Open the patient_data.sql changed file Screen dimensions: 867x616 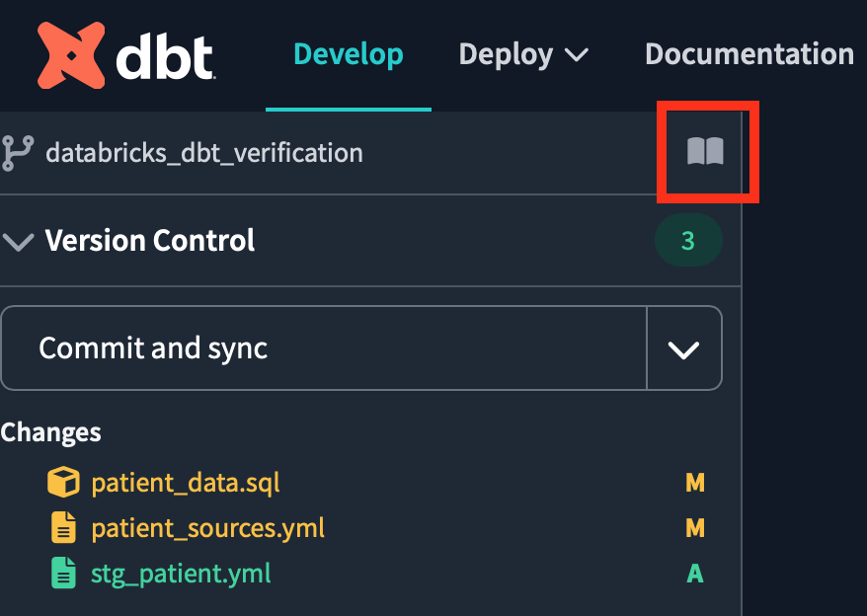click(x=186, y=483)
